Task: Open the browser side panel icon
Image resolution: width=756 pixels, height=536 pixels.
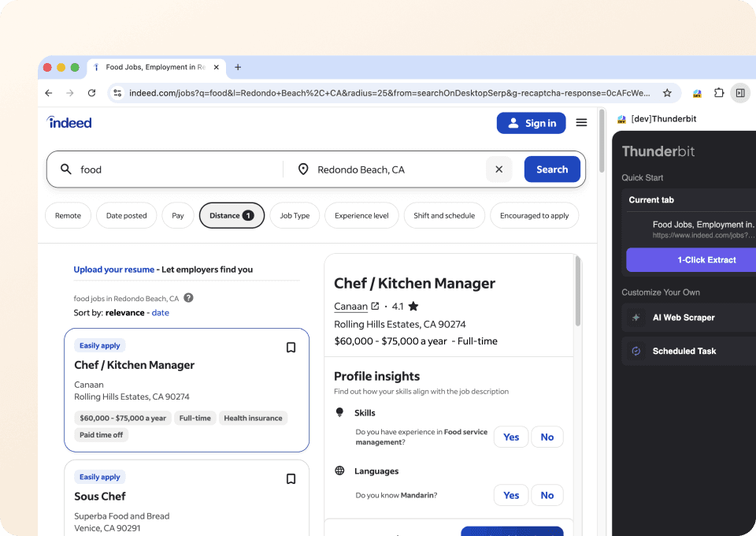Action: point(739,92)
